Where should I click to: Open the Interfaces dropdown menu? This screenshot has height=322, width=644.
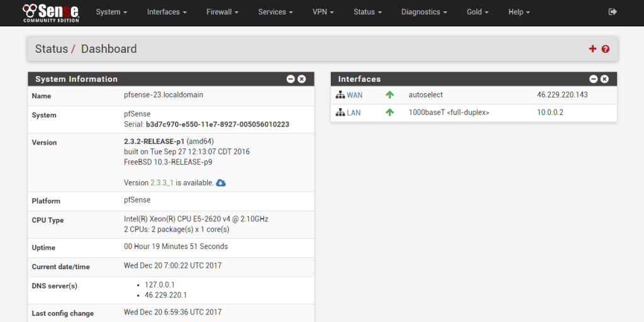point(167,13)
